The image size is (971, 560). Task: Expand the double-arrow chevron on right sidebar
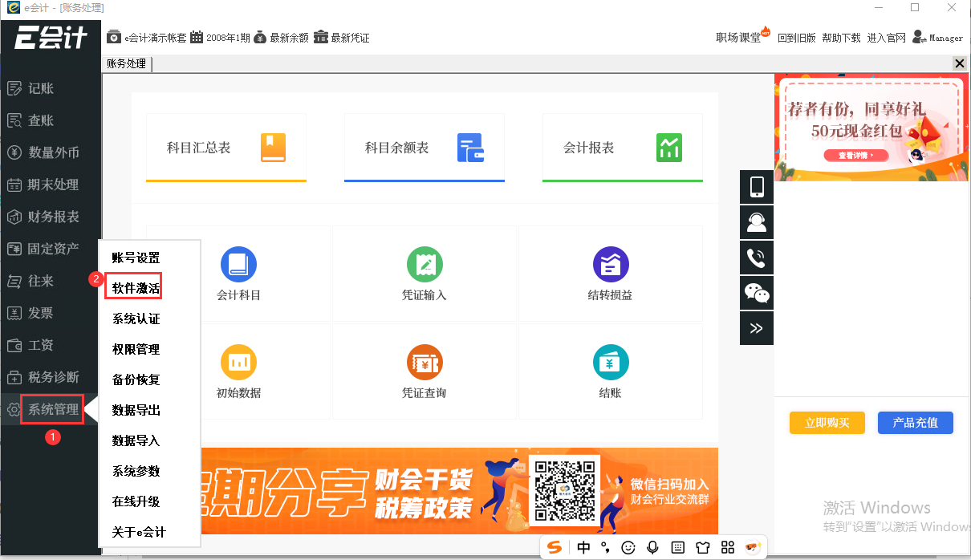coord(755,328)
